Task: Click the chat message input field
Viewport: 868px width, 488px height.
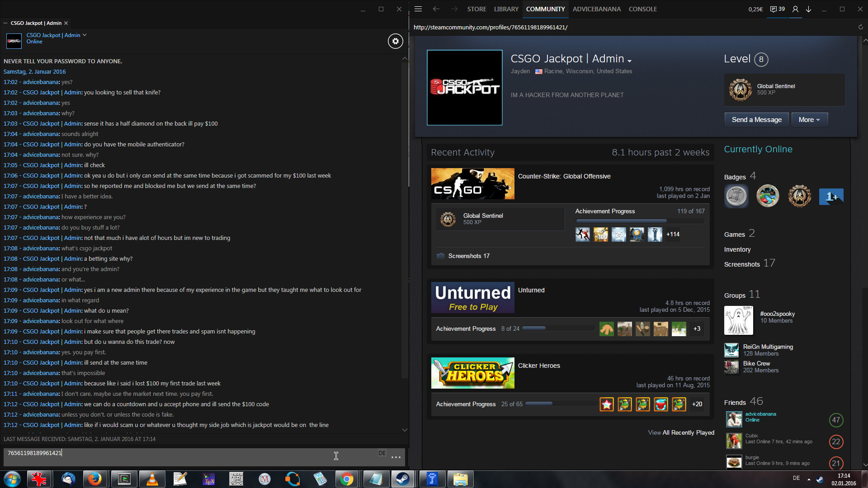Action: (190, 456)
